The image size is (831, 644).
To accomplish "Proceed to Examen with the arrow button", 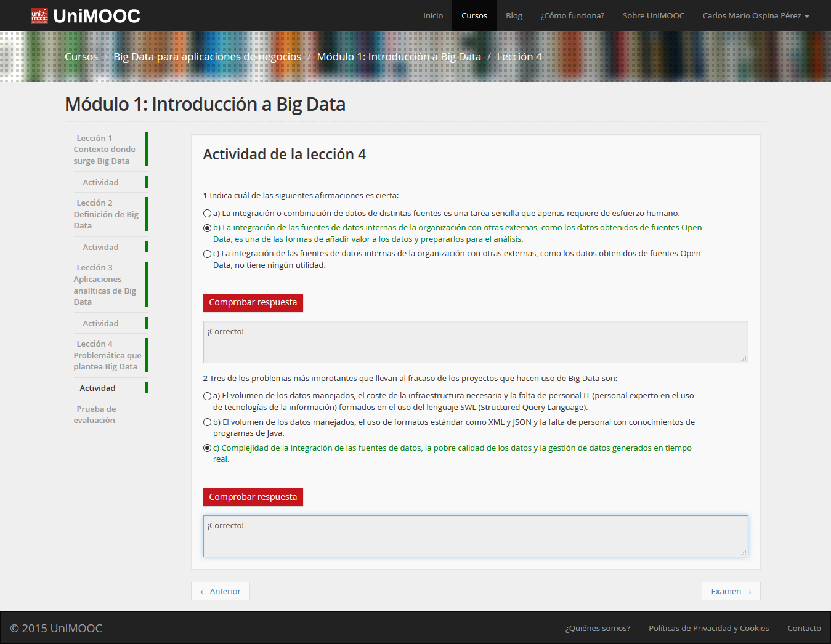I will 731,591.
